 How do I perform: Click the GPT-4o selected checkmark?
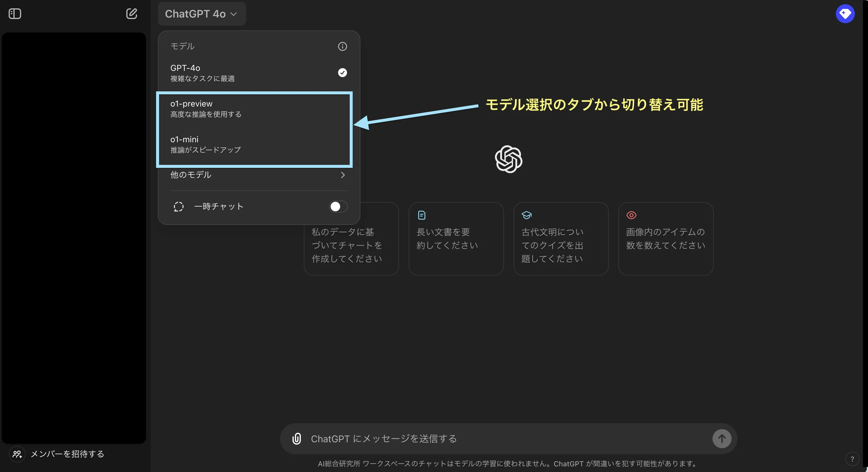point(342,73)
